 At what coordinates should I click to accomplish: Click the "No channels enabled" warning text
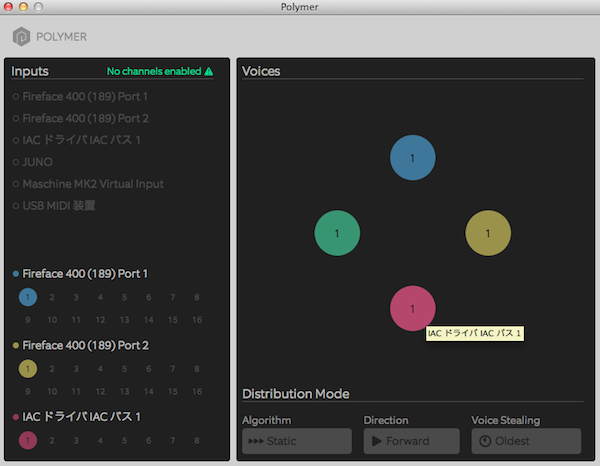click(x=154, y=71)
